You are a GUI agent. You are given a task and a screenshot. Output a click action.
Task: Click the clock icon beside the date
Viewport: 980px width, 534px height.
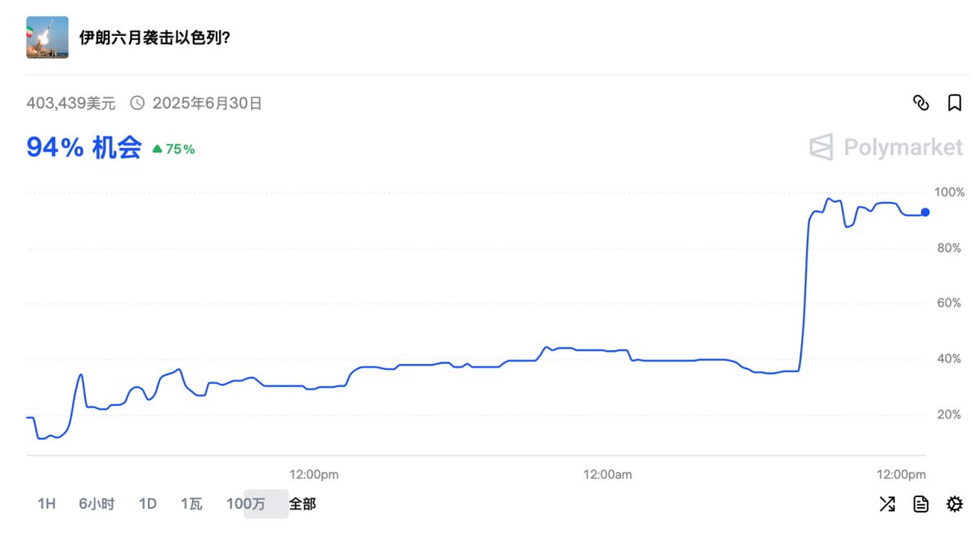[x=137, y=103]
